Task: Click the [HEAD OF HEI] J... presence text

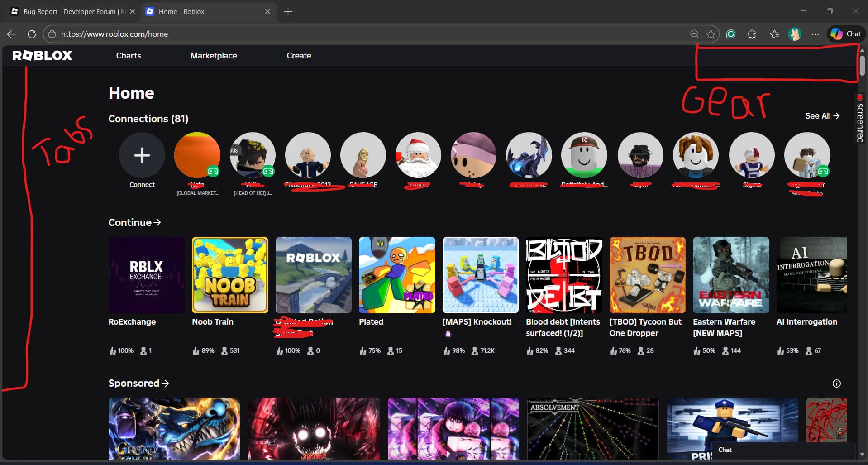Action: coord(253,193)
